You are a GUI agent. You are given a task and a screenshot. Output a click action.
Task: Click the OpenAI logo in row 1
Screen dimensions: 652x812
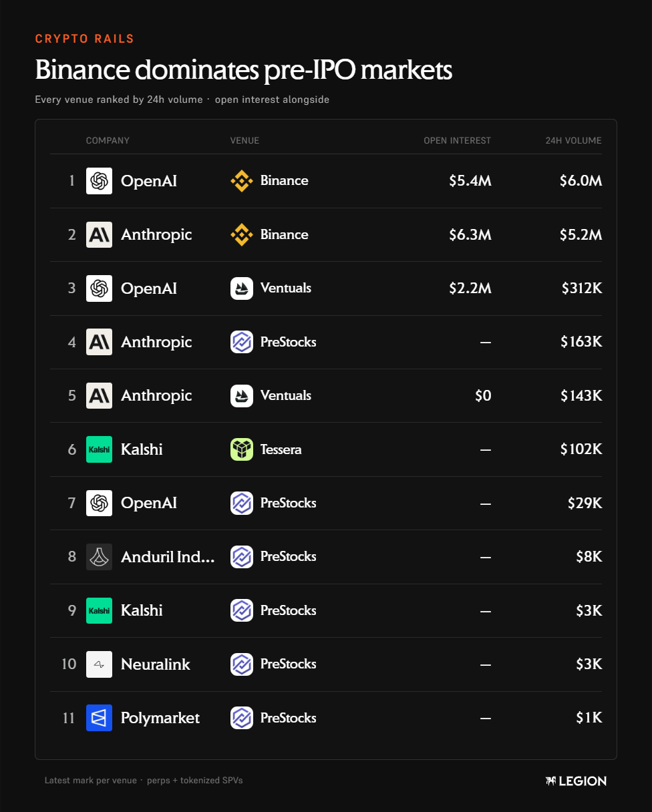(x=99, y=181)
